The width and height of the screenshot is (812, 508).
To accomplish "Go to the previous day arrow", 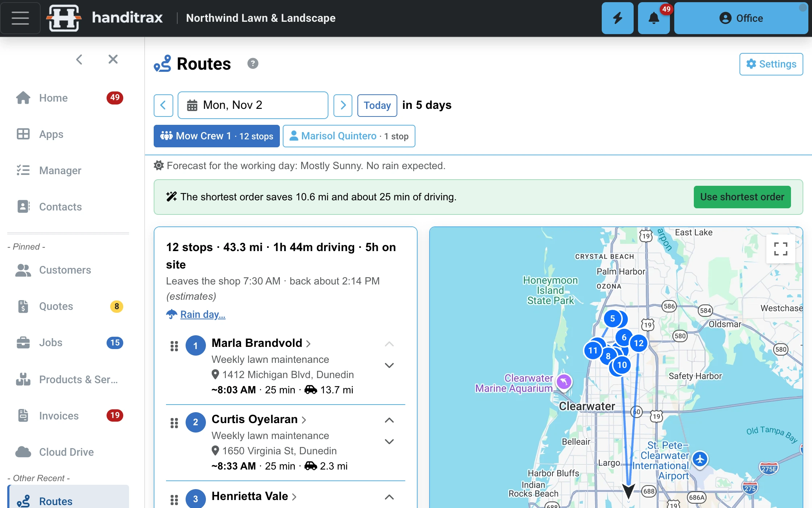I will 163,105.
